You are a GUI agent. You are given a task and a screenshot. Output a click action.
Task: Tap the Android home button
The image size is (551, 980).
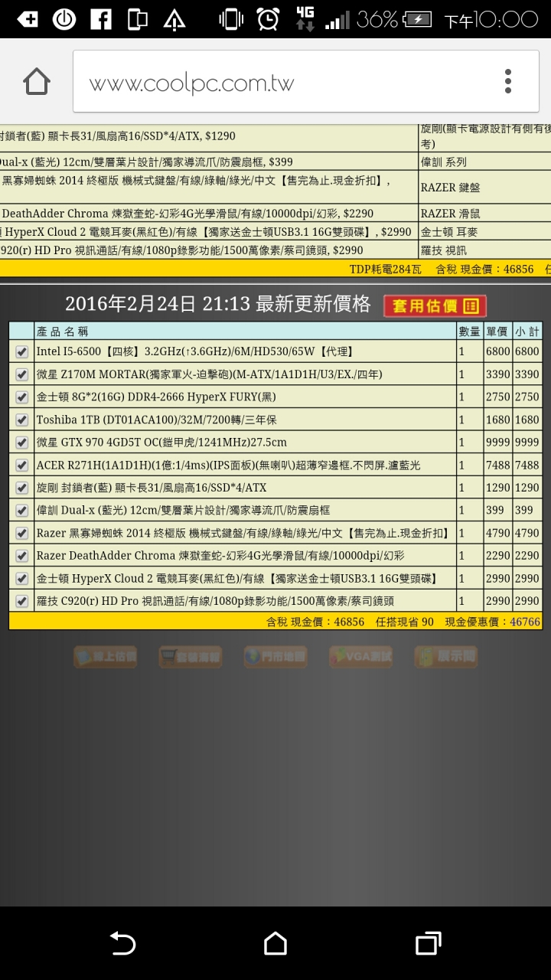[275, 943]
